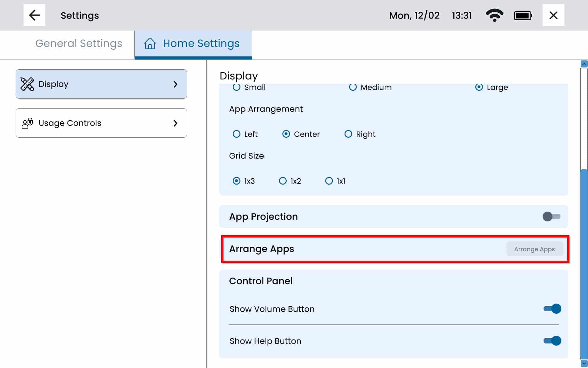588x368 pixels.
Task: Turn off Show Volume Button toggle
Action: pyautogui.click(x=552, y=309)
